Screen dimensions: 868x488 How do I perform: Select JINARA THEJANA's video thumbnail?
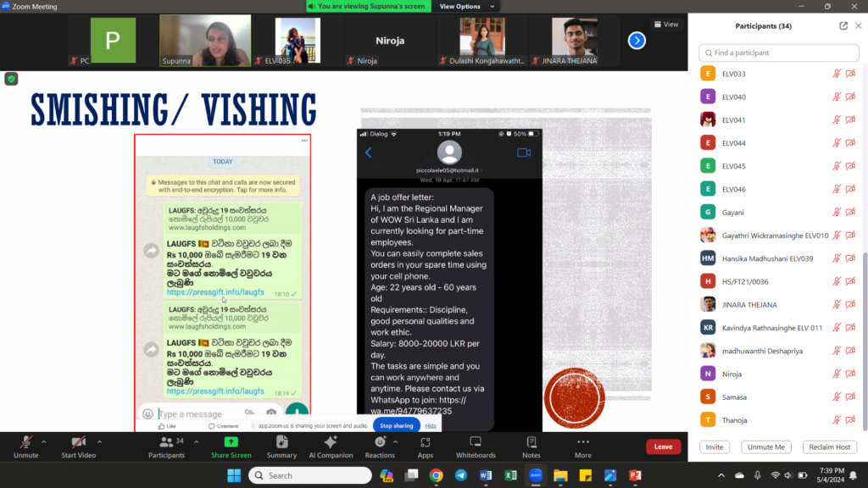pos(574,41)
